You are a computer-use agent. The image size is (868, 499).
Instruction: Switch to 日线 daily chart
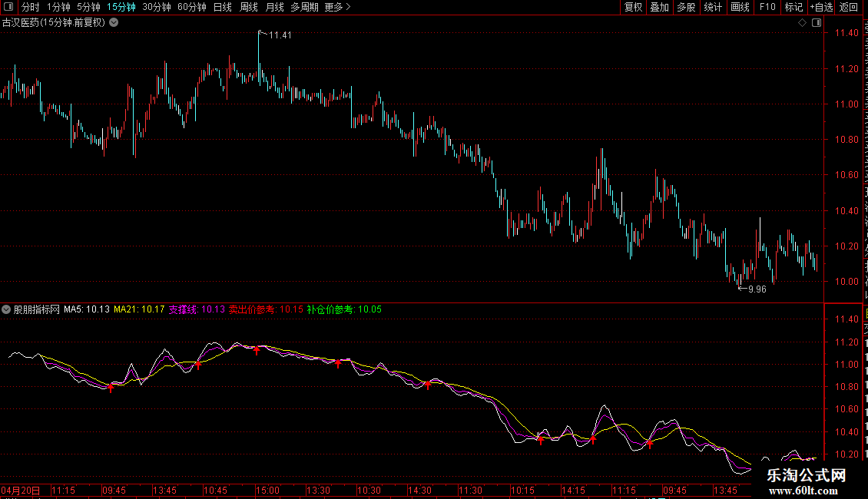(223, 7)
